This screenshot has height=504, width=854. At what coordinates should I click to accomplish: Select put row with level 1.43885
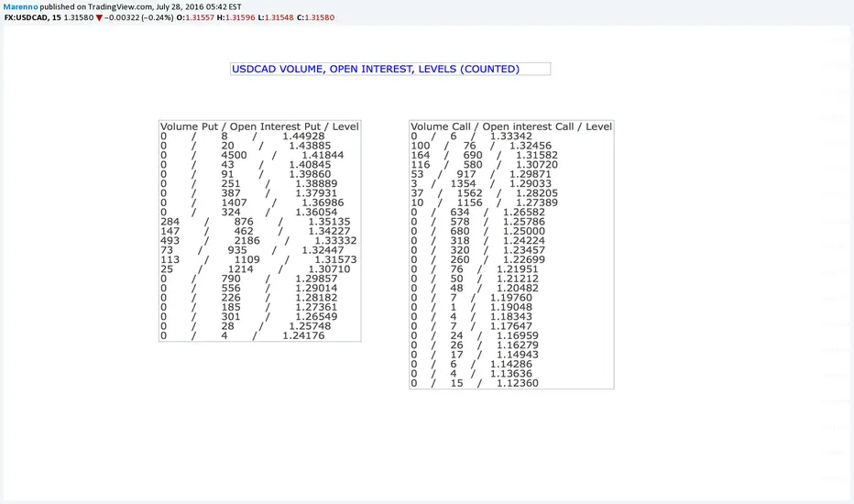246,146
